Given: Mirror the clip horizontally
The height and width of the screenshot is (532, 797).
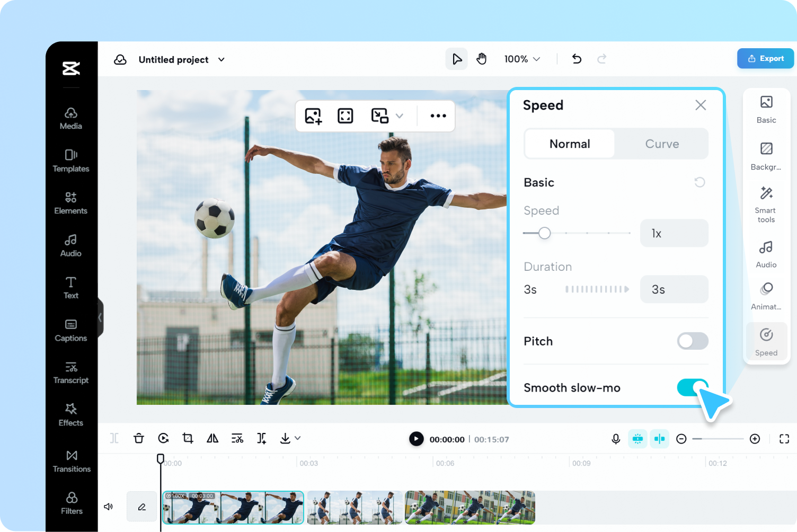Looking at the screenshot, I should 212,438.
